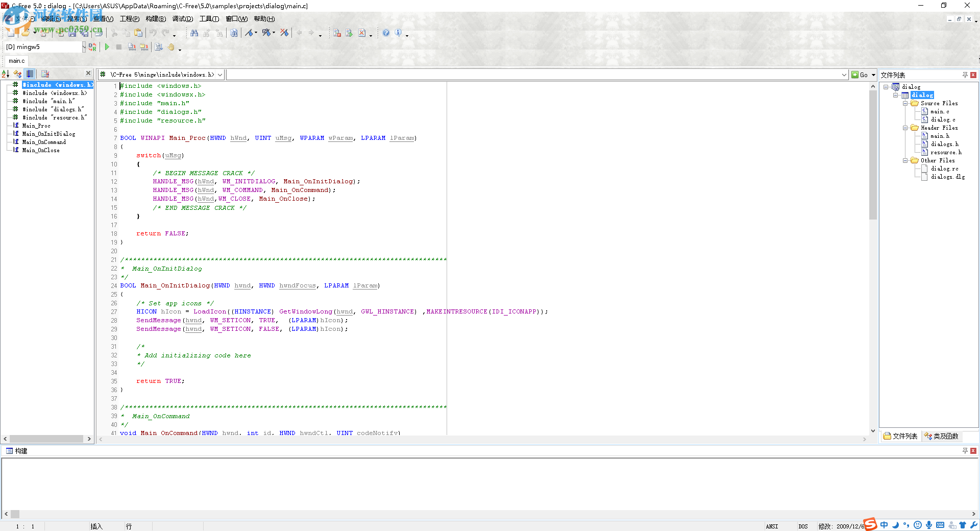980x531 pixels.
Task: Open the 工具(T) menu
Action: tap(209, 19)
